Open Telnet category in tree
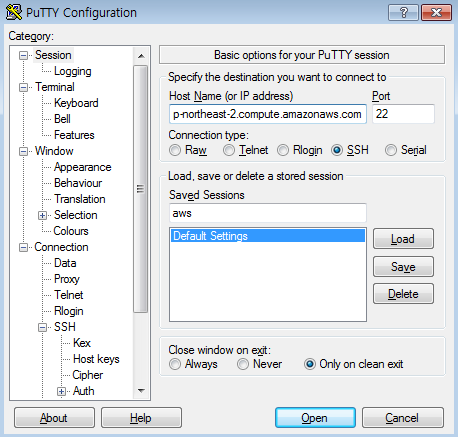Image resolution: width=458 pixels, height=437 pixels. point(68,295)
